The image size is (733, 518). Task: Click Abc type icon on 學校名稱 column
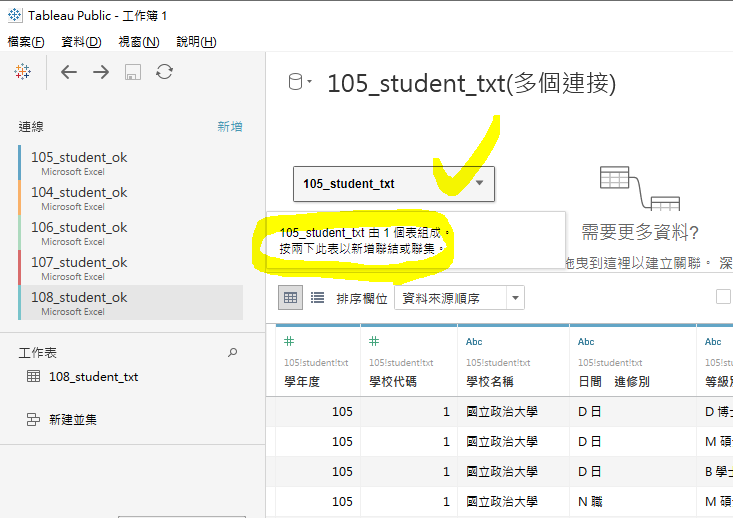pyautogui.click(x=474, y=342)
